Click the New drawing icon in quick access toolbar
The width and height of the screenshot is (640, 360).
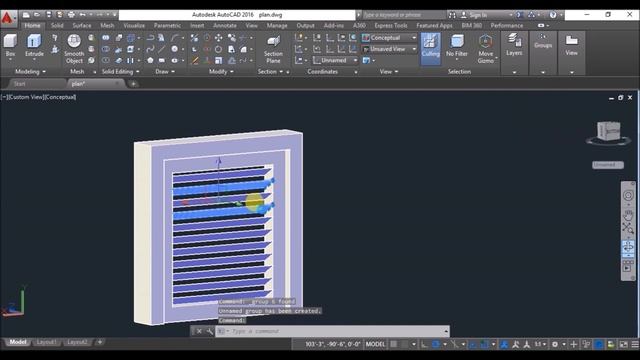click(x=26, y=15)
